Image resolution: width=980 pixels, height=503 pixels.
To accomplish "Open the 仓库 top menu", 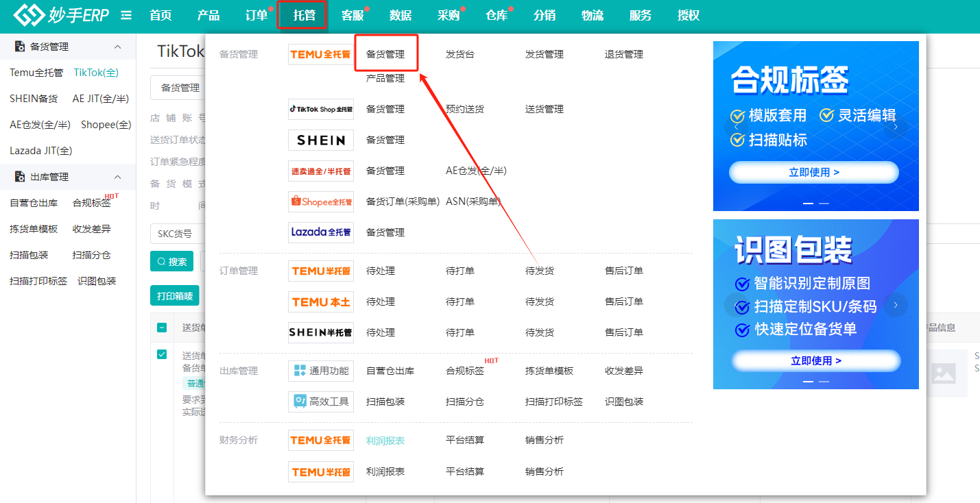I will 497,15.
